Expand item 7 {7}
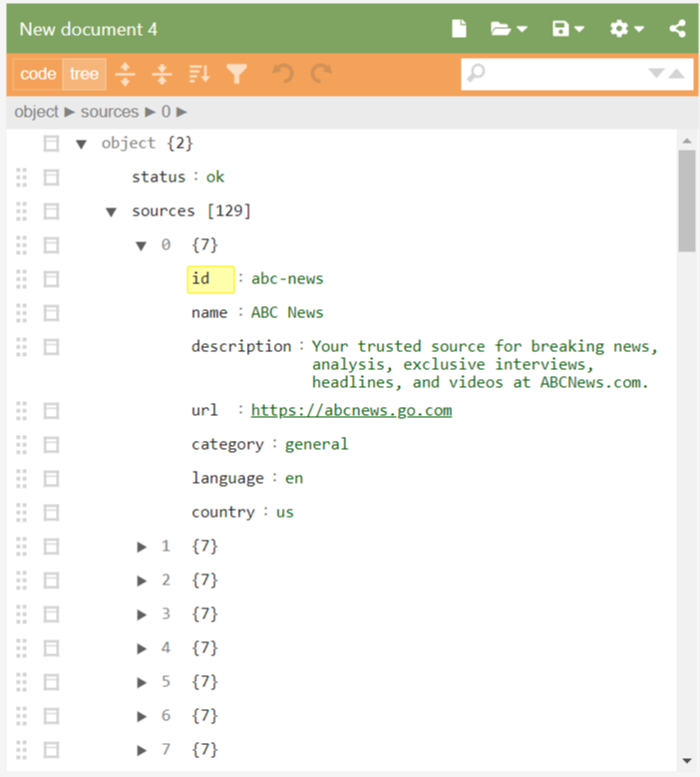 pos(142,750)
